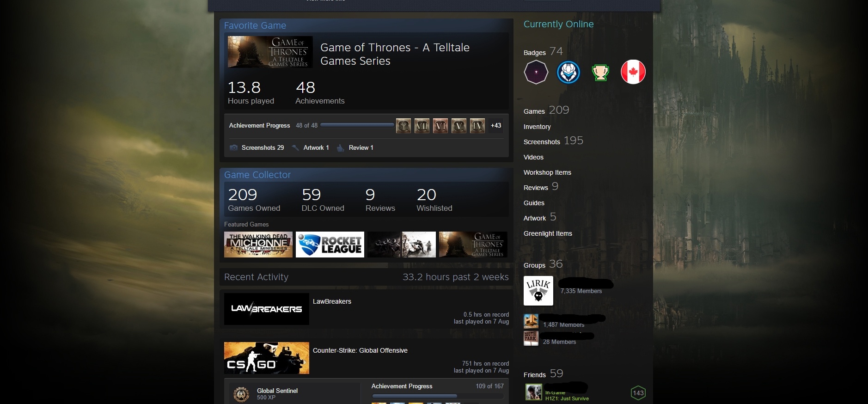Open Rocket League featured game
Image resolution: width=868 pixels, height=404 pixels.
click(x=330, y=245)
